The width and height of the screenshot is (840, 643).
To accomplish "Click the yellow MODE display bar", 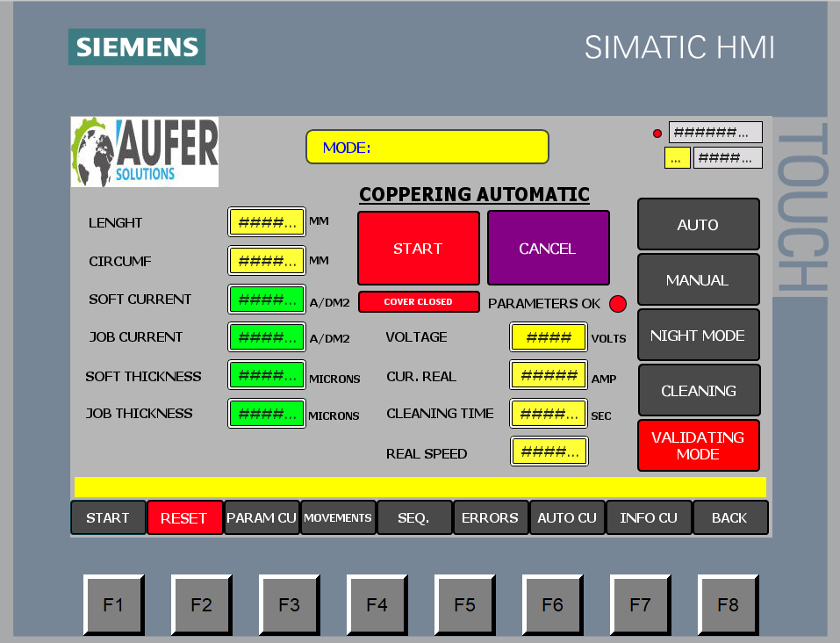I will 427,147.
